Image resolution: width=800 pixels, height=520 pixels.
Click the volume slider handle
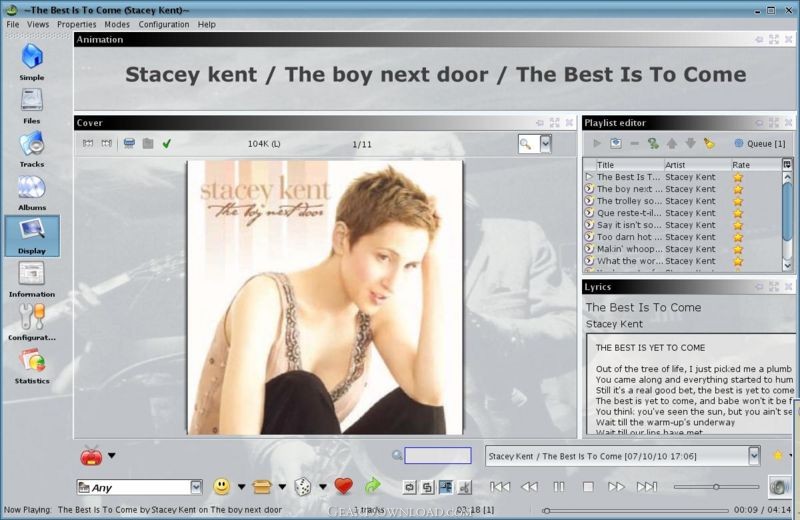pos(716,487)
